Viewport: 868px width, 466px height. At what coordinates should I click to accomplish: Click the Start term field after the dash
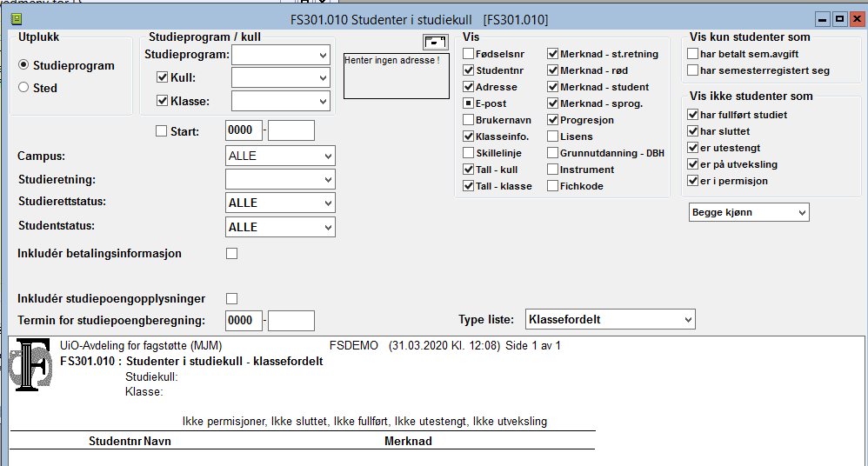point(291,130)
